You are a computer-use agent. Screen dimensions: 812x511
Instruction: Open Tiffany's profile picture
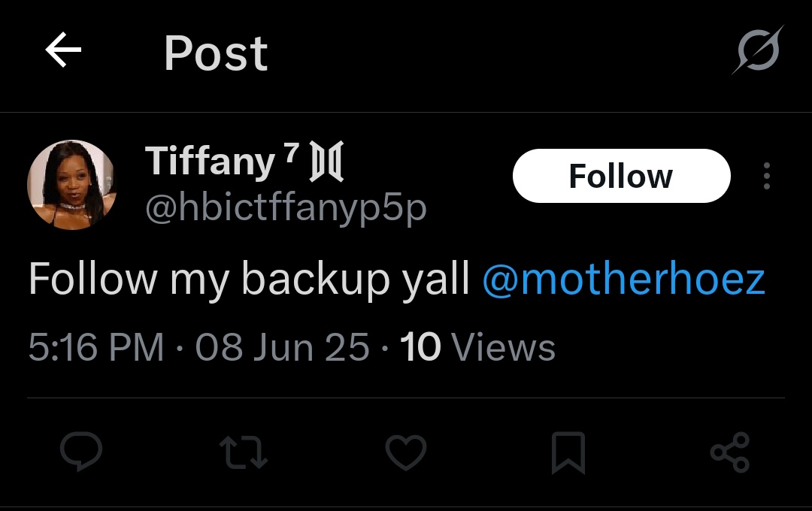coord(71,185)
